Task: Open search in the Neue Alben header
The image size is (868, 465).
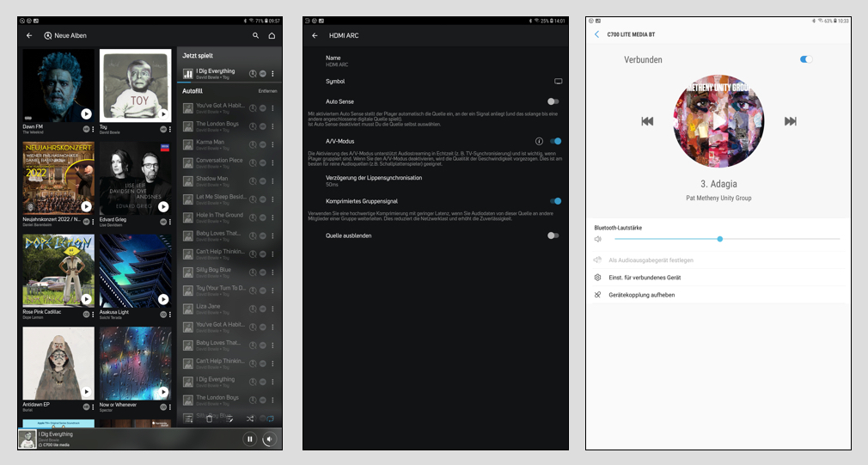Action: [256, 35]
